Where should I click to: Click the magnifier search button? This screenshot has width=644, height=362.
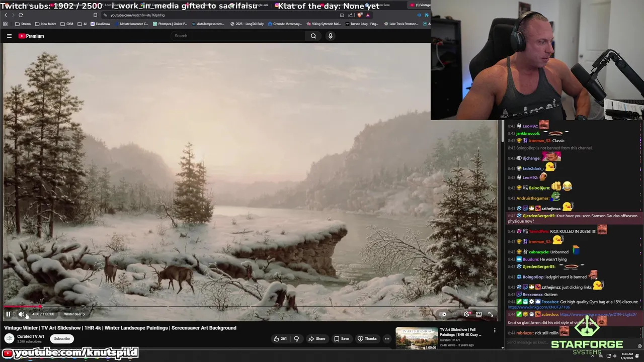pyautogui.click(x=313, y=36)
